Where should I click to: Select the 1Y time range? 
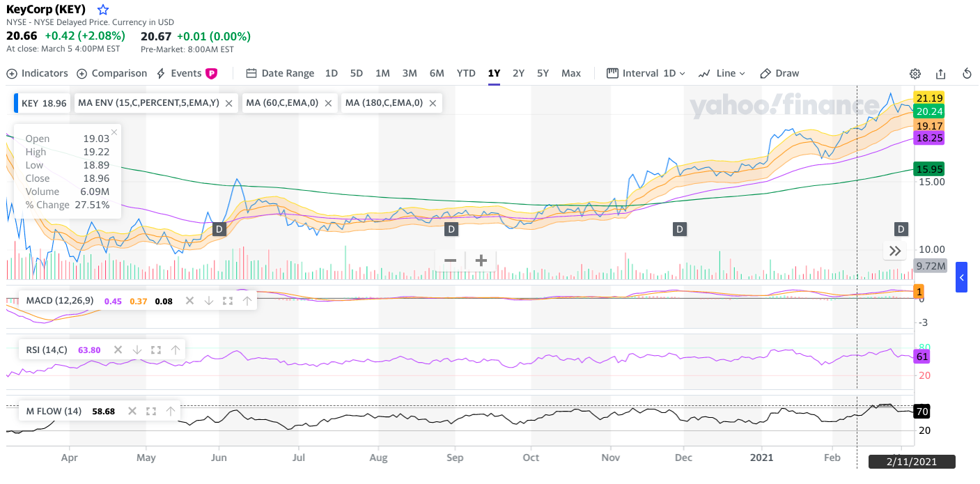point(494,73)
